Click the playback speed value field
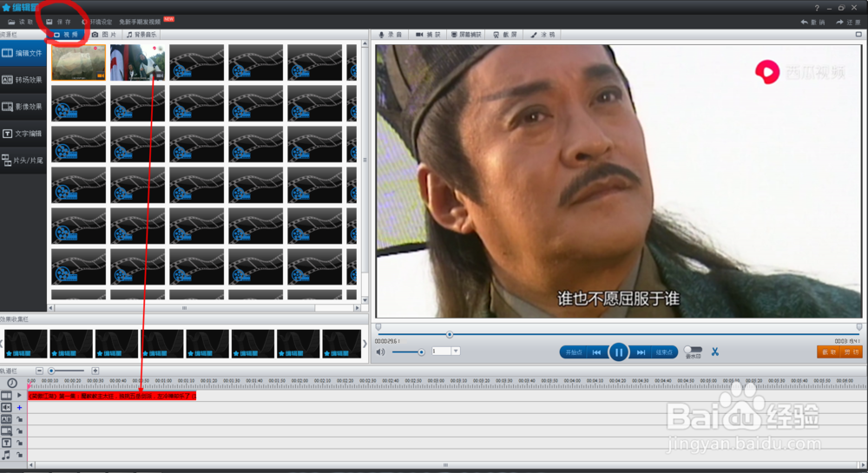Viewport: 868px width, 473px height. [441, 351]
